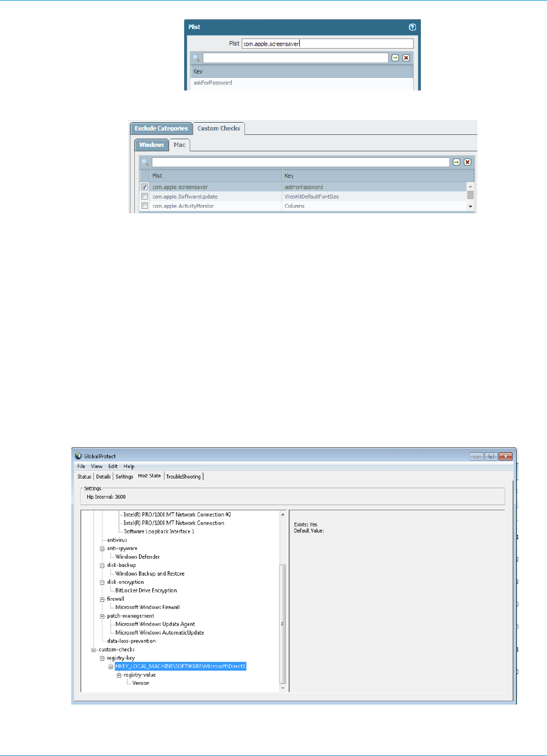Apply search arrow in Custom Checks panel
Screen dimensions: 547x756
tap(457, 162)
